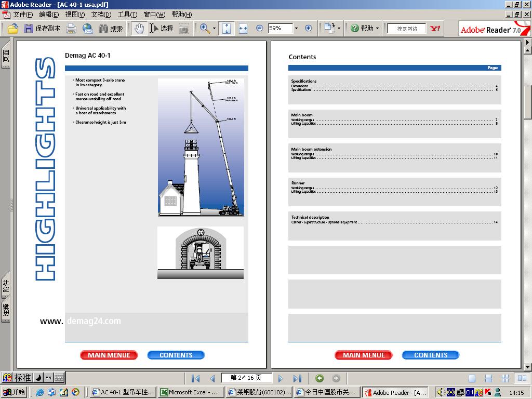The image size is (532, 399).
Task: Open the zoom percentage dropdown
Action: pyautogui.click(x=296, y=29)
